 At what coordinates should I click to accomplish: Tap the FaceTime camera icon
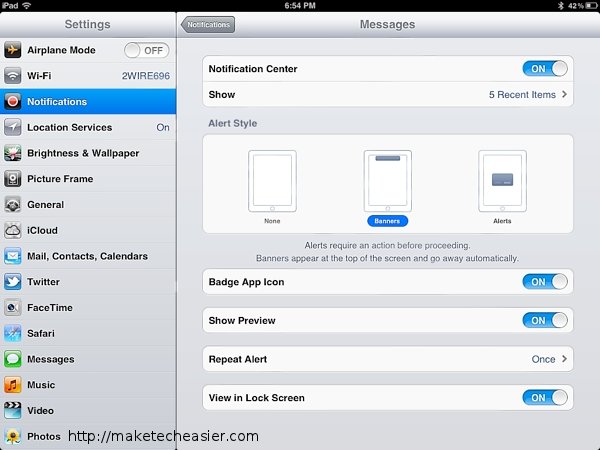pos(13,308)
